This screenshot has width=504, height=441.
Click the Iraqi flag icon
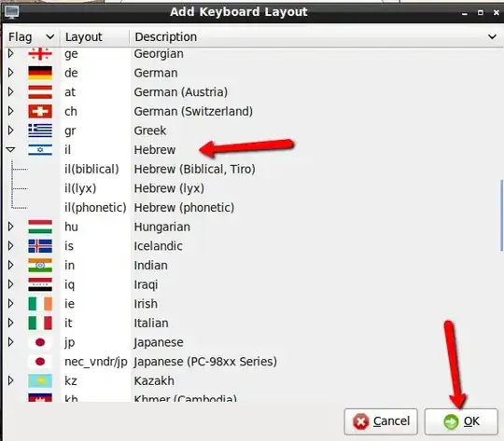coord(40,284)
